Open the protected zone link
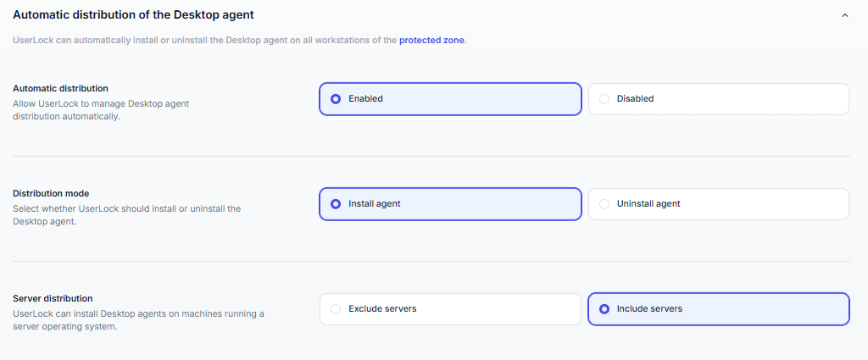This screenshot has height=360, width=868. (431, 40)
